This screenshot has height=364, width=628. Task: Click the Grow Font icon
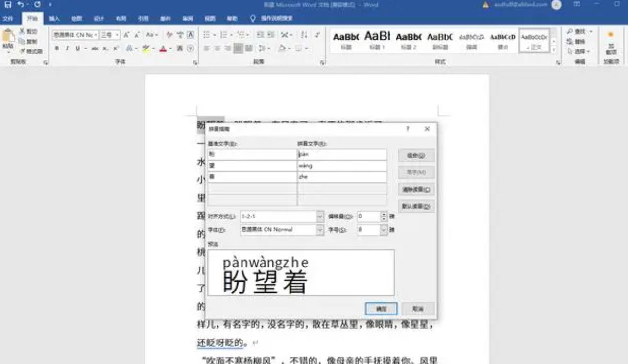[x=126, y=35]
